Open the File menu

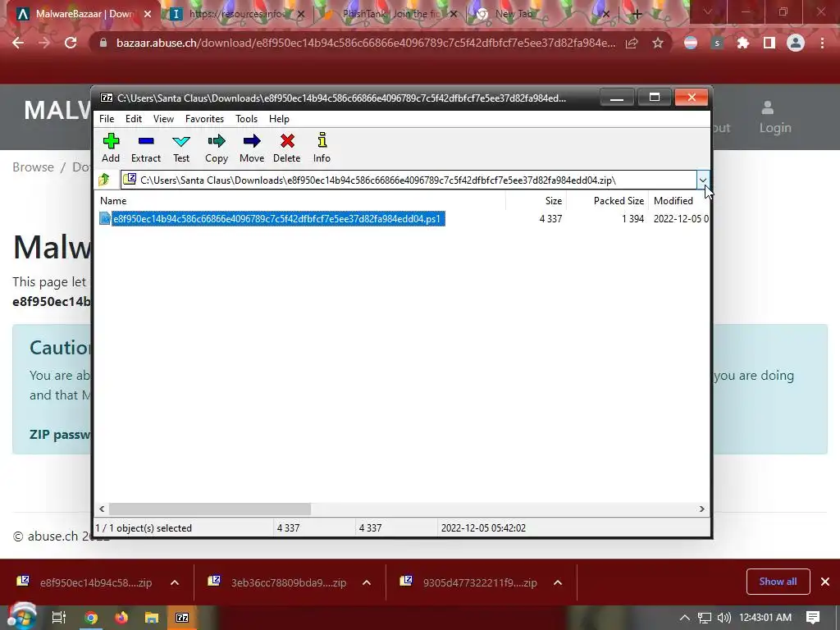click(x=107, y=119)
